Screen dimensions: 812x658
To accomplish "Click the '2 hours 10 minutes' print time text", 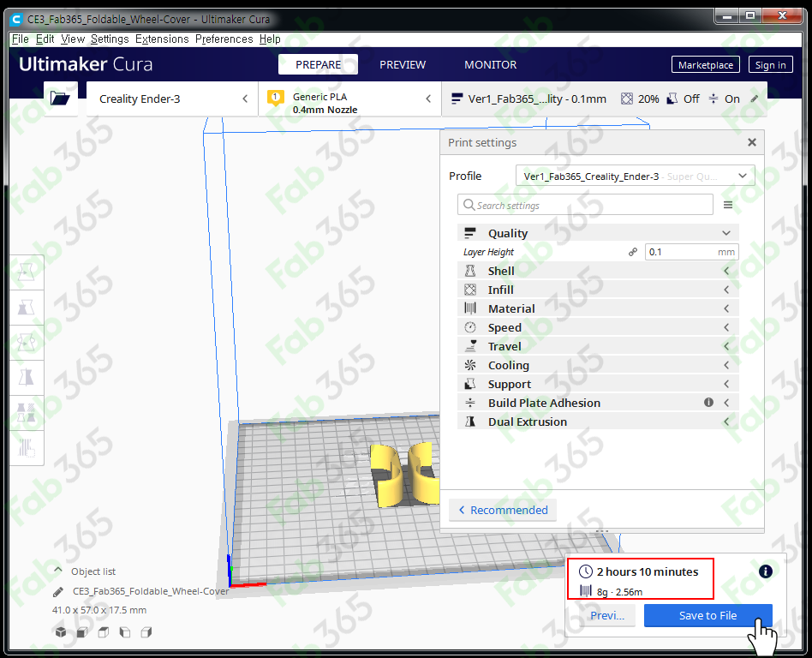I will 648,571.
